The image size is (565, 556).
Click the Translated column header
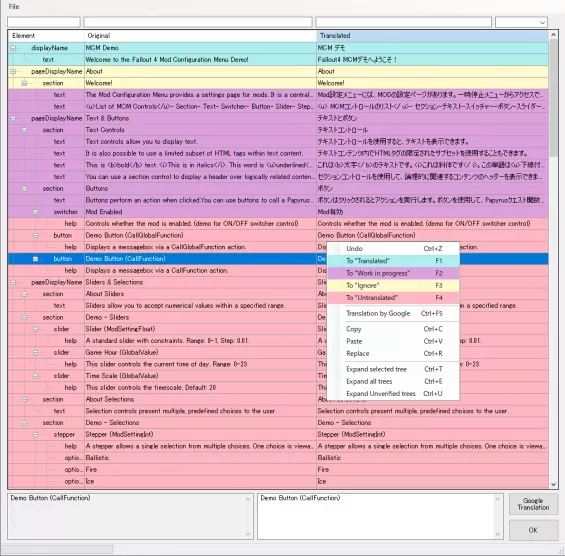click(x=432, y=36)
